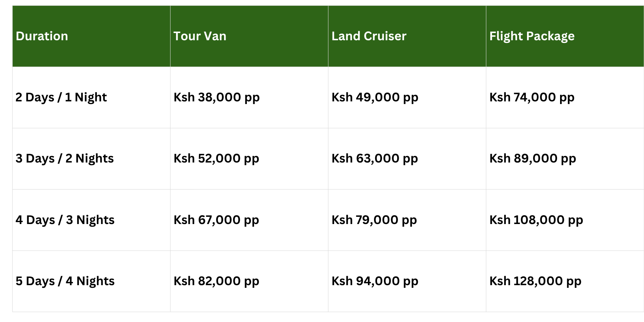Select the Ksh 67,000 pp price cell
This screenshot has height=322, width=644.
[x=216, y=220]
